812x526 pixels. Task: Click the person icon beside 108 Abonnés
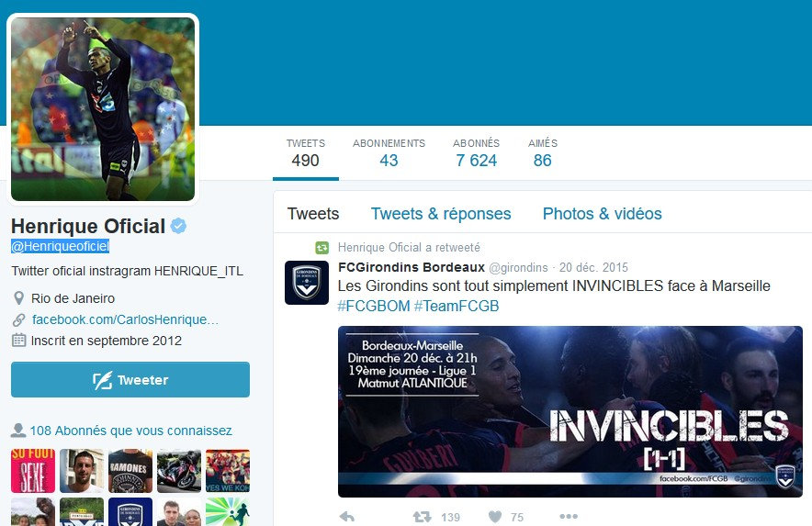18,431
